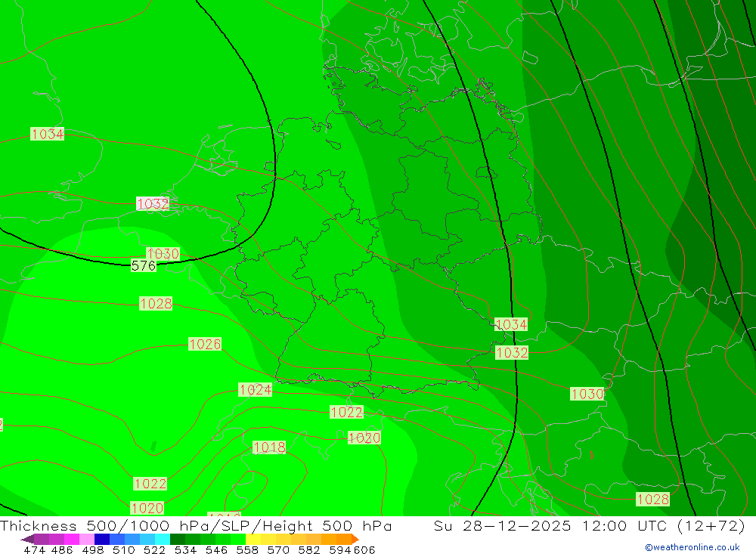Open the weatheronline.co.uk copyright link

pyautogui.click(x=692, y=547)
